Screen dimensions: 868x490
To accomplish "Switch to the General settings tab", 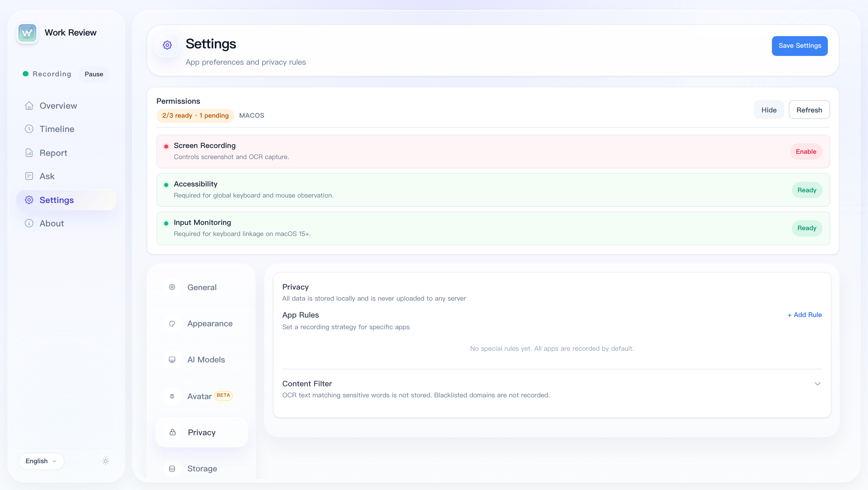I will 201,287.
